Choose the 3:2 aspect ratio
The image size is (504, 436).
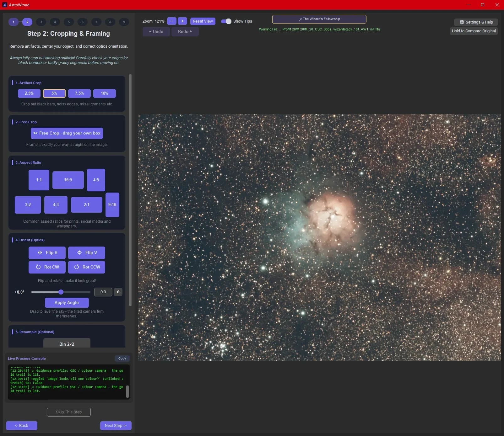(x=28, y=205)
